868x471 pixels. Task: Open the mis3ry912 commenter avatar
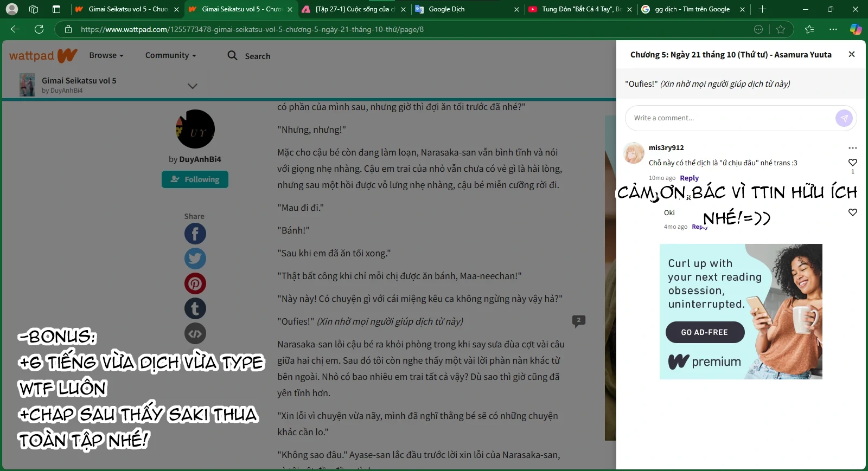[x=634, y=153]
